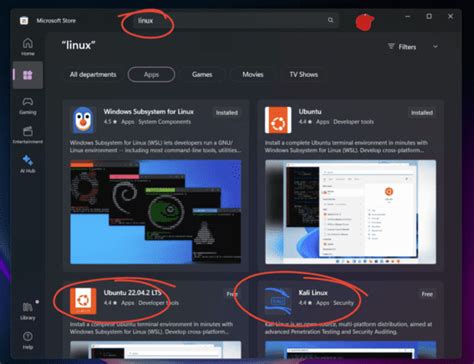Open the Ubuntu app title
Viewport: 474px width, 364px height.
(310, 112)
